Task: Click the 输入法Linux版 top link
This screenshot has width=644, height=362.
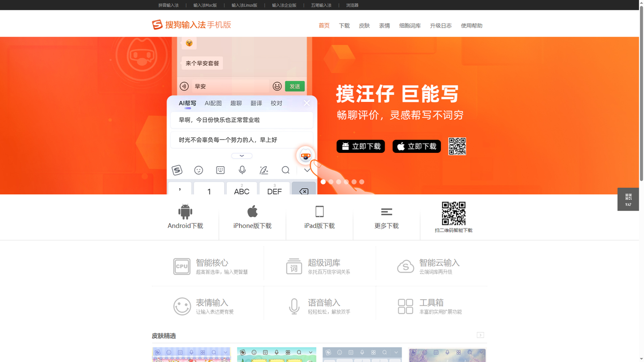Action: [245, 5]
